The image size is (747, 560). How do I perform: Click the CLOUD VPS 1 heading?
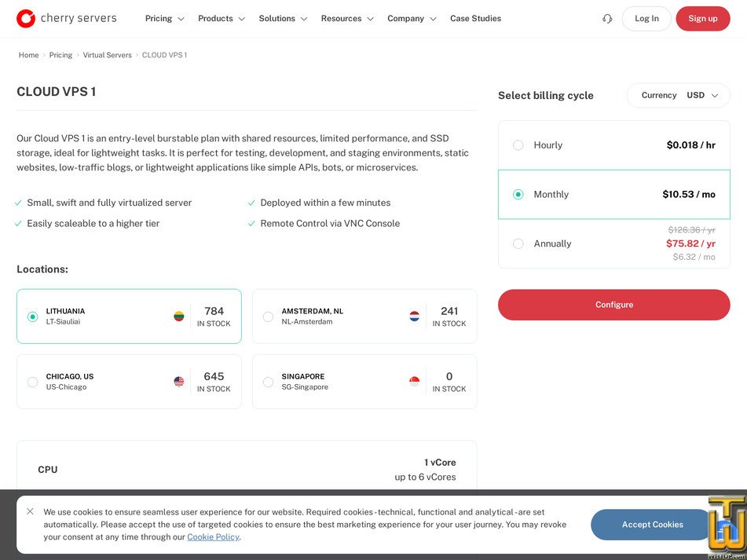(57, 91)
